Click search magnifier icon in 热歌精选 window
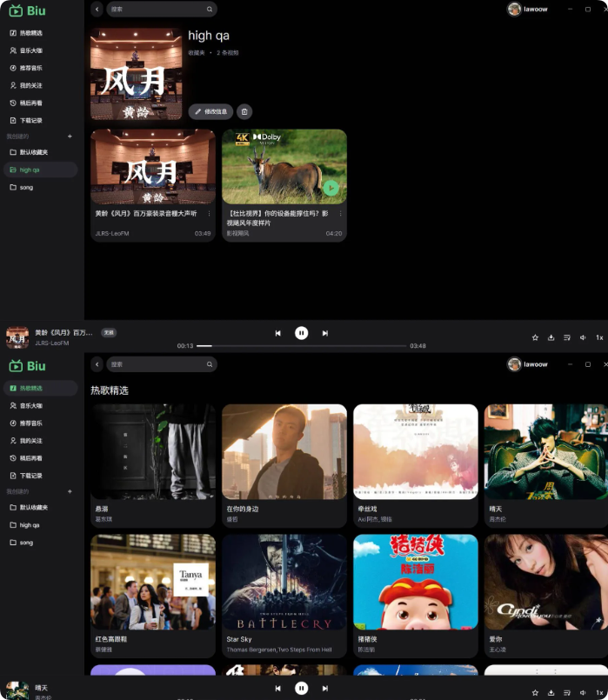This screenshot has height=700, width=608. pyautogui.click(x=210, y=364)
